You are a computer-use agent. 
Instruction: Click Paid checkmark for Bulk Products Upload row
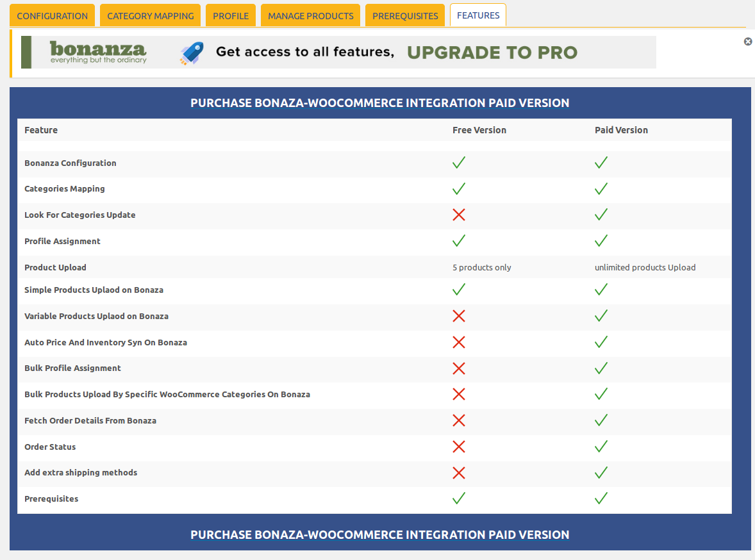(601, 394)
